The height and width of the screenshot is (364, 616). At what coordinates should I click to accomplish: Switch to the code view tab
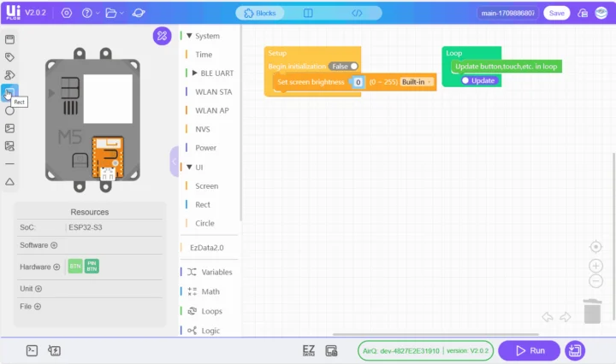pyautogui.click(x=357, y=13)
